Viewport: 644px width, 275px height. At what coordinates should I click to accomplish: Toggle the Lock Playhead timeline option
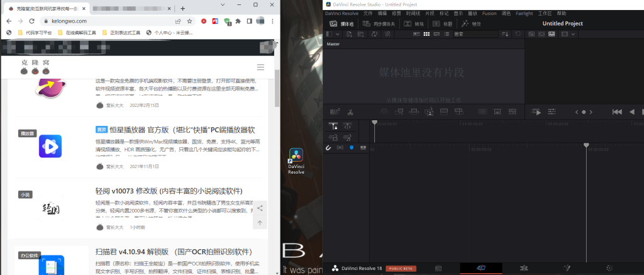333,126
